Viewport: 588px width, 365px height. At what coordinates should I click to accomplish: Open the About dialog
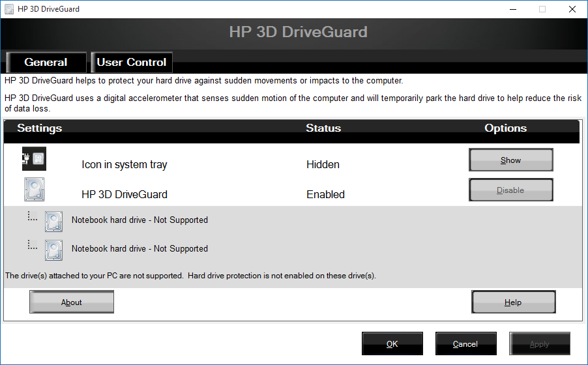72,302
